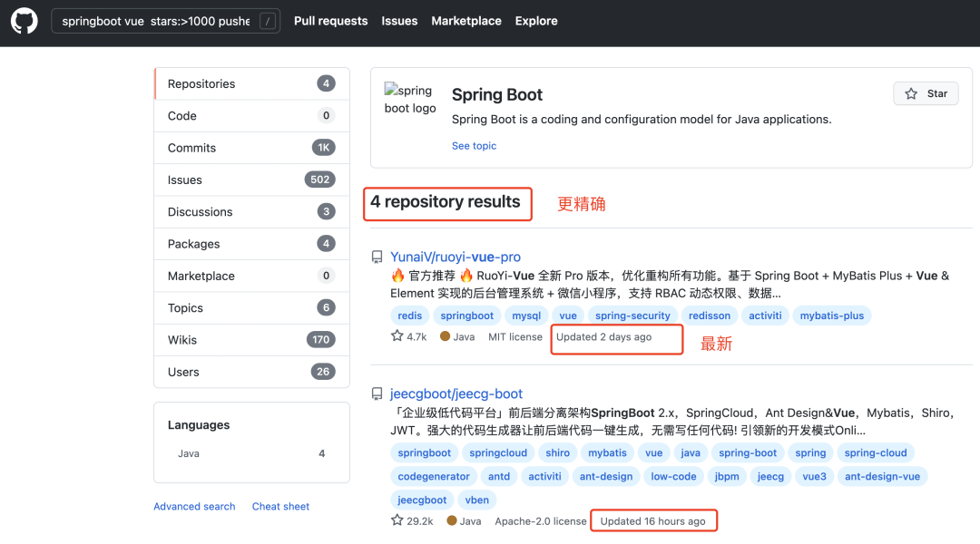The width and height of the screenshot is (980, 544).
Task: Click the spring-security topic tag
Action: (x=632, y=316)
